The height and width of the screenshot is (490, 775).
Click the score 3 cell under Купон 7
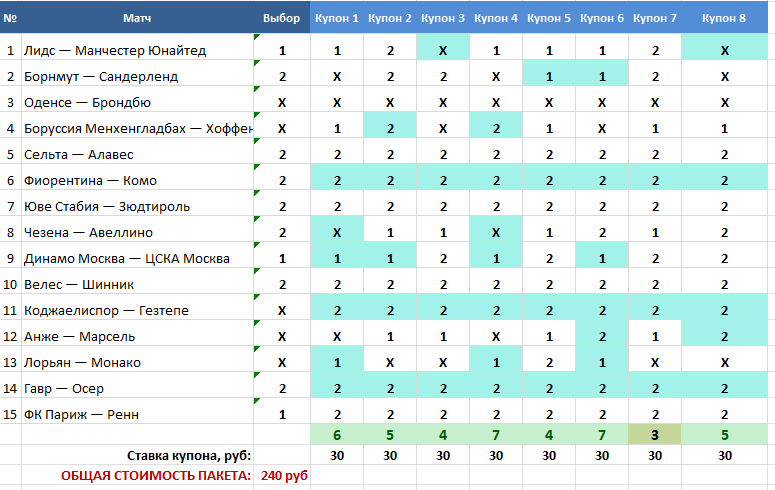point(655,435)
